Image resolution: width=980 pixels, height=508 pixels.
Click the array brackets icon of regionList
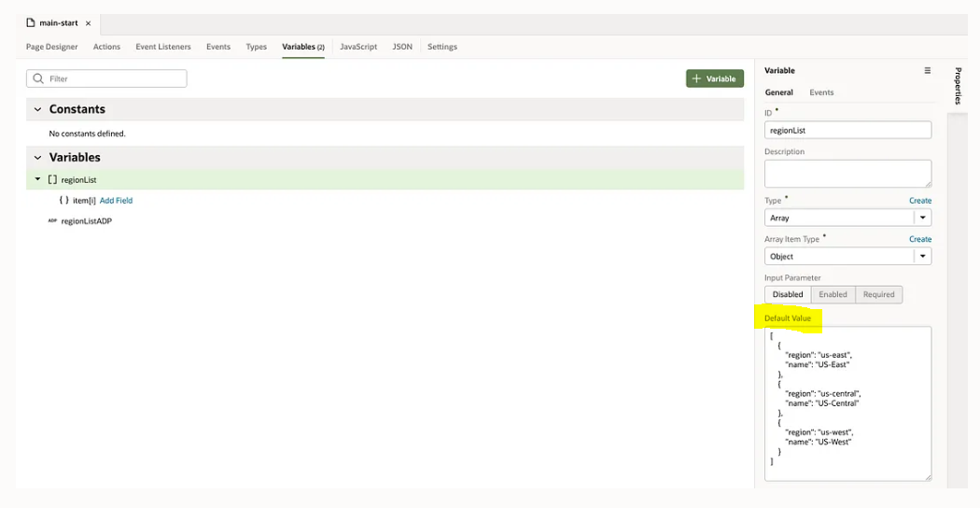click(52, 179)
